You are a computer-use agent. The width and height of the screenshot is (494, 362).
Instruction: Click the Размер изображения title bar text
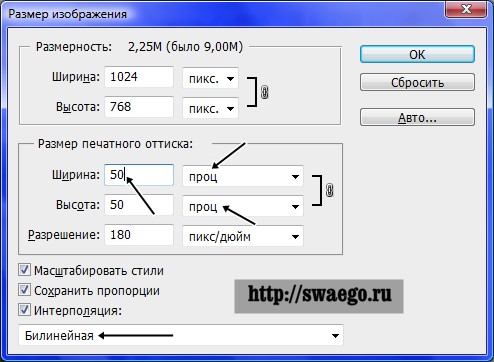click(67, 14)
